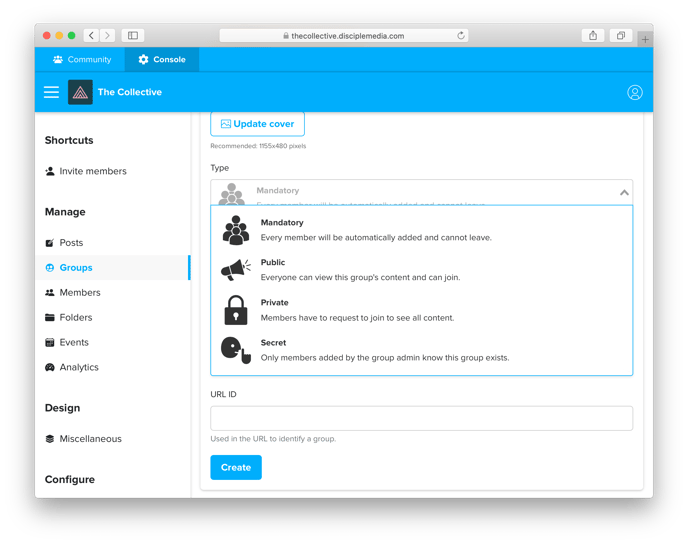
Task: Click the Groups circle icon
Action: point(50,268)
